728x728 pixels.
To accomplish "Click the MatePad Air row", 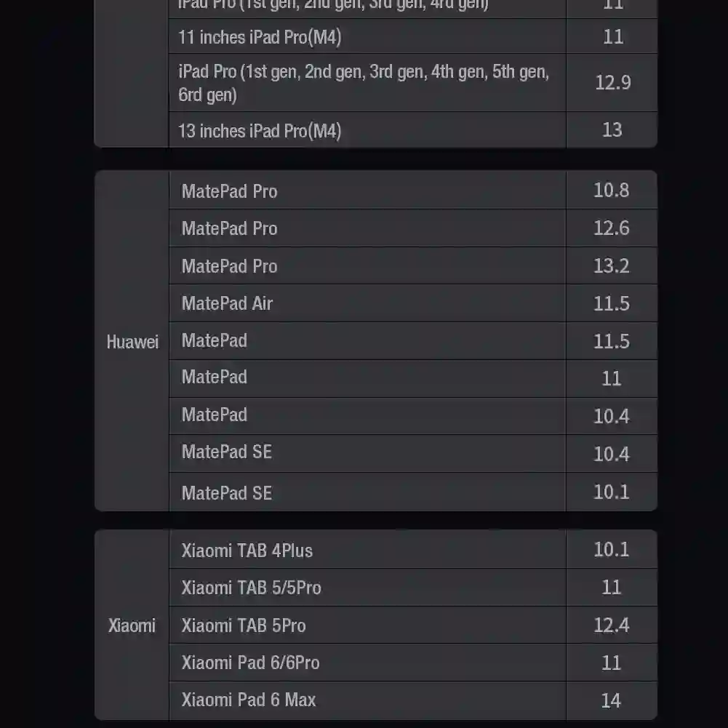I will (413, 303).
